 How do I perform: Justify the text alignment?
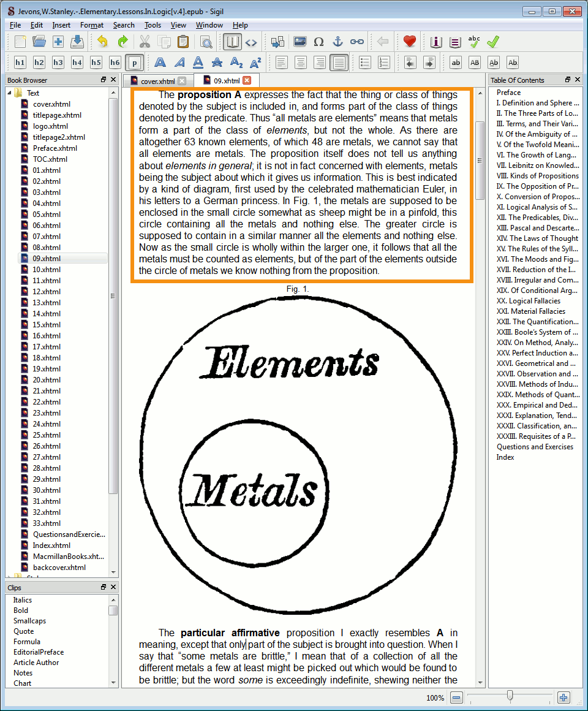click(339, 63)
